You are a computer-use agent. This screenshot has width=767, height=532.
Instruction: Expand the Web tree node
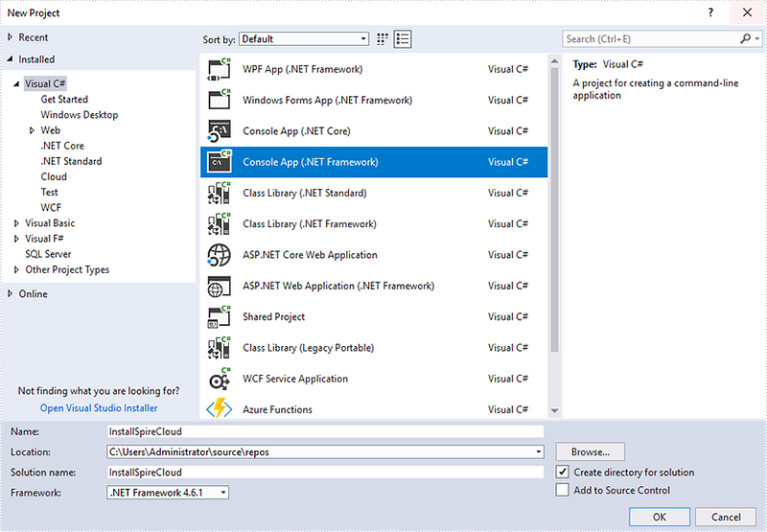point(32,130)
